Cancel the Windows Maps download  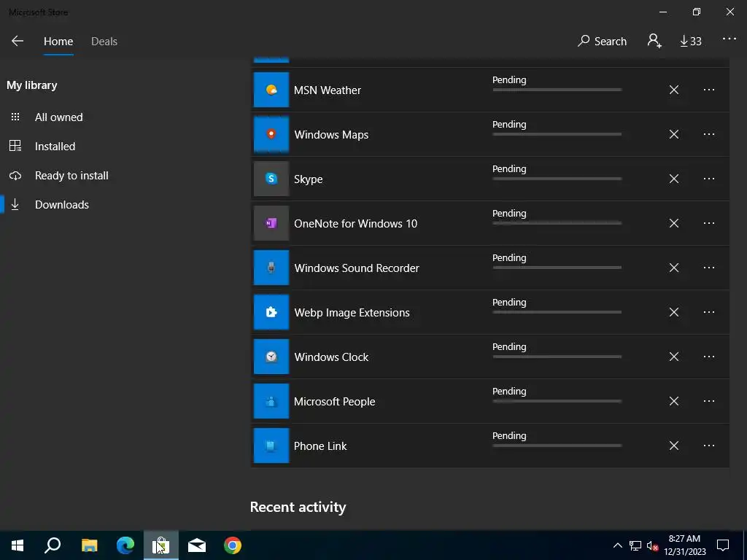pyautogui.click(x=673, y=134)
